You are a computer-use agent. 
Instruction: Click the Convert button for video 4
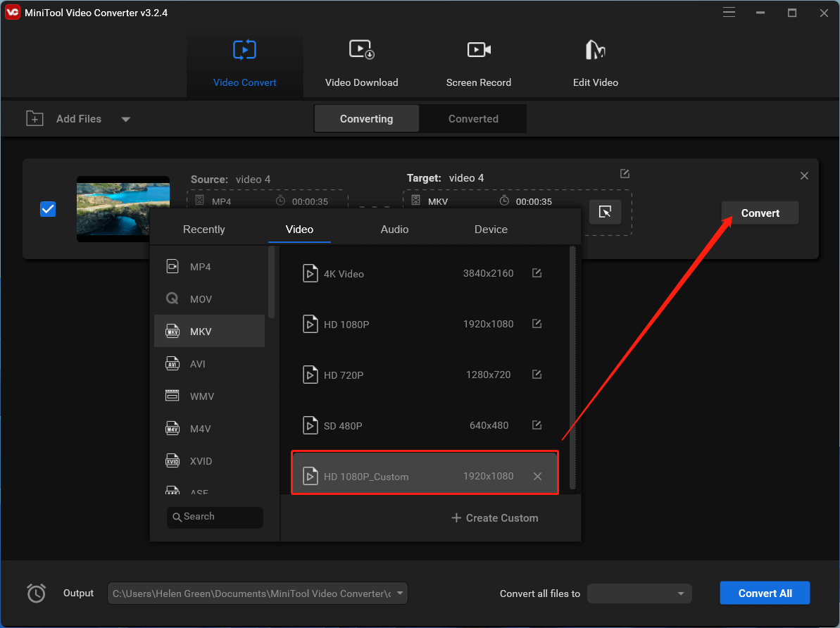point(760,212)
